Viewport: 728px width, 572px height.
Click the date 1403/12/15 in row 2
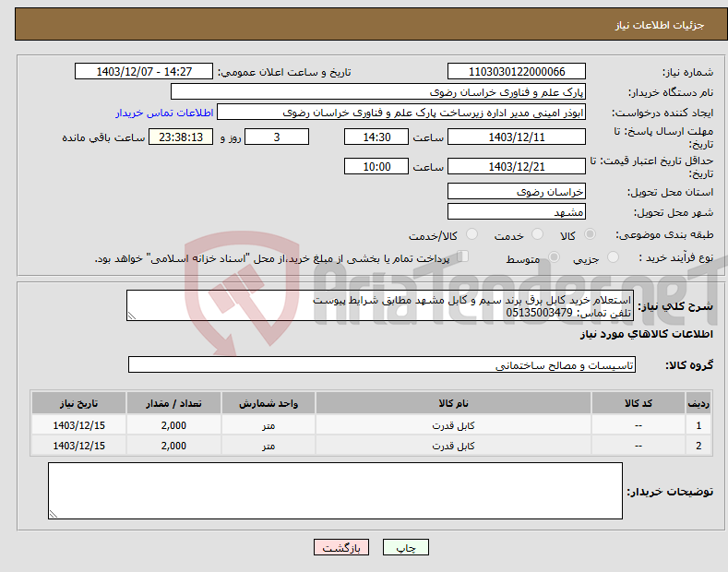tap(79, 446)
